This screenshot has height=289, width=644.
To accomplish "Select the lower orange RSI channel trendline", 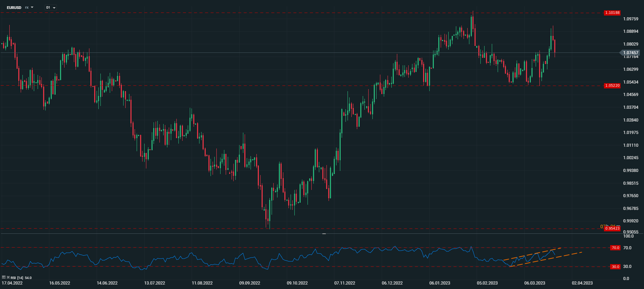I will tap(546, 259).
